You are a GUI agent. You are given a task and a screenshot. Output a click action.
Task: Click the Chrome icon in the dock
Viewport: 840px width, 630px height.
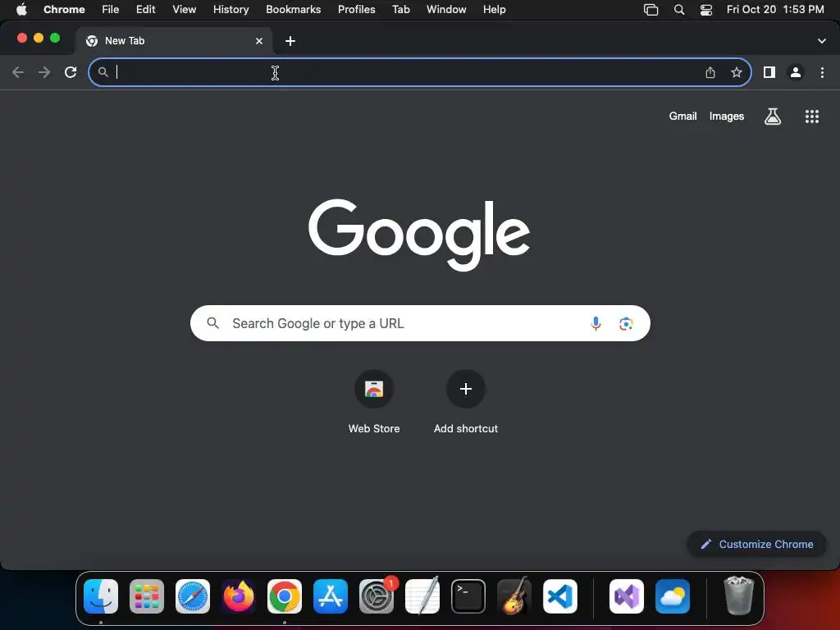coord(285,596)
